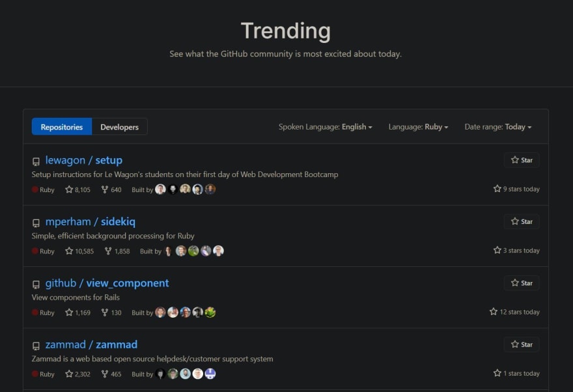The width and height of the screenshot is (573, 392).
Task: Open the Spoken Language: English dropdown
Action: point(325,127)
